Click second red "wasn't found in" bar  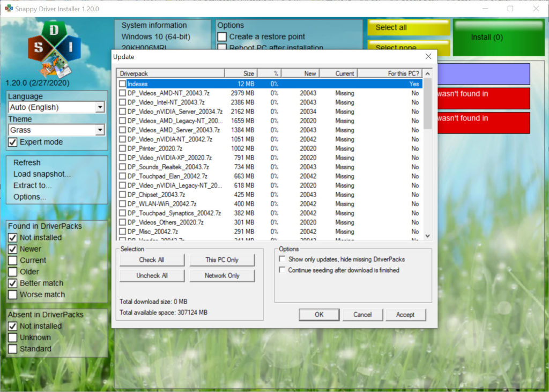[x=484, y=123]
